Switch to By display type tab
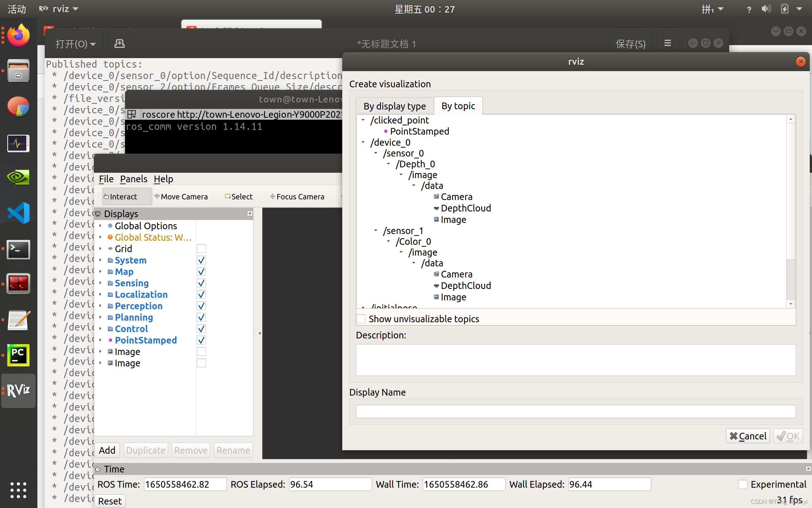 tap(395, 106)
